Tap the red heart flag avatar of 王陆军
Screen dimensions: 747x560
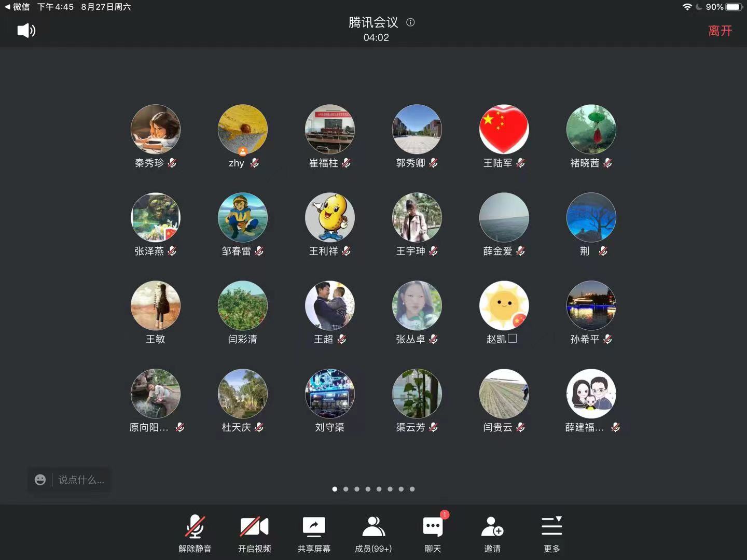[x=504, y=130]
